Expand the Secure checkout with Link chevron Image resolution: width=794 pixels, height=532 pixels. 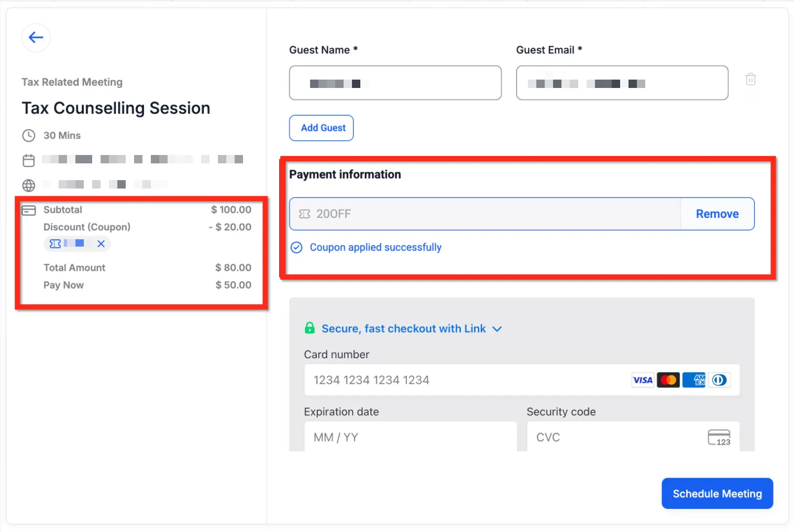(x=497, y=329)
